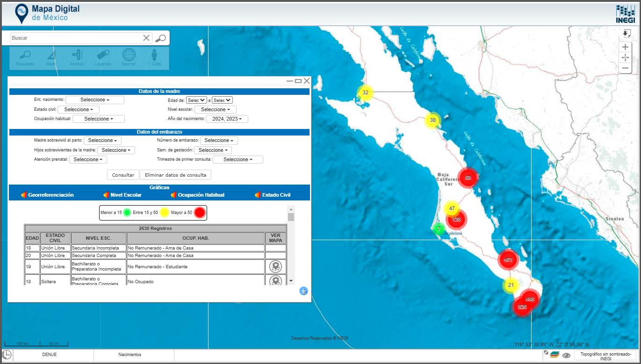This screenshot has width=641, height=364.
Task: Click the red cluster marker 451
Action: 508,260
